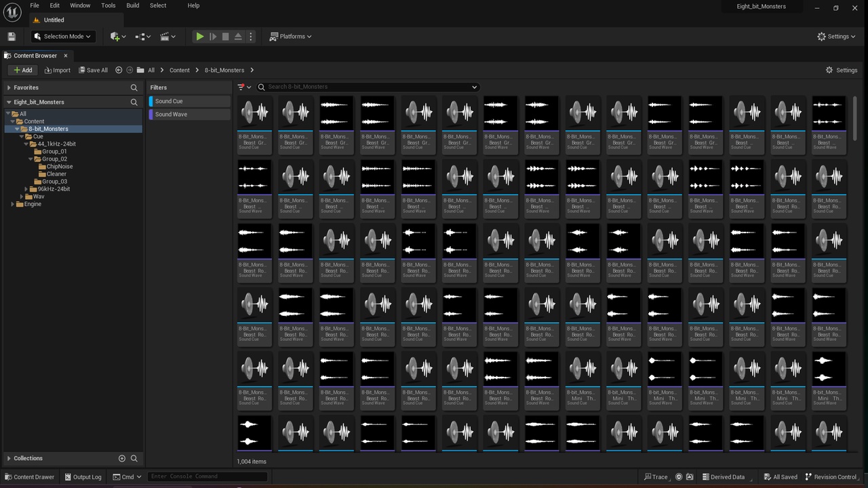
Task: Expand the Collections section
Action: pos(9,458)
